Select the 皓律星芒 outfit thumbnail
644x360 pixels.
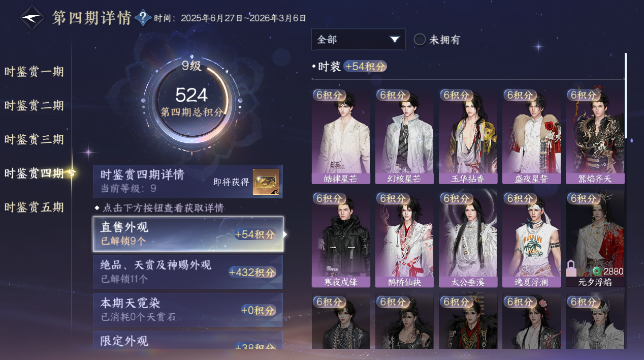341,136
